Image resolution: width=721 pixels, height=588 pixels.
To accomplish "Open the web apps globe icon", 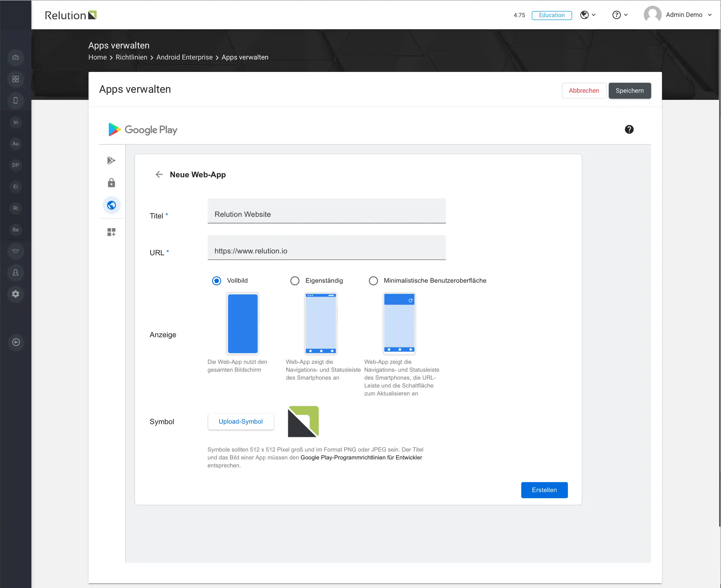I will point(111,205).
